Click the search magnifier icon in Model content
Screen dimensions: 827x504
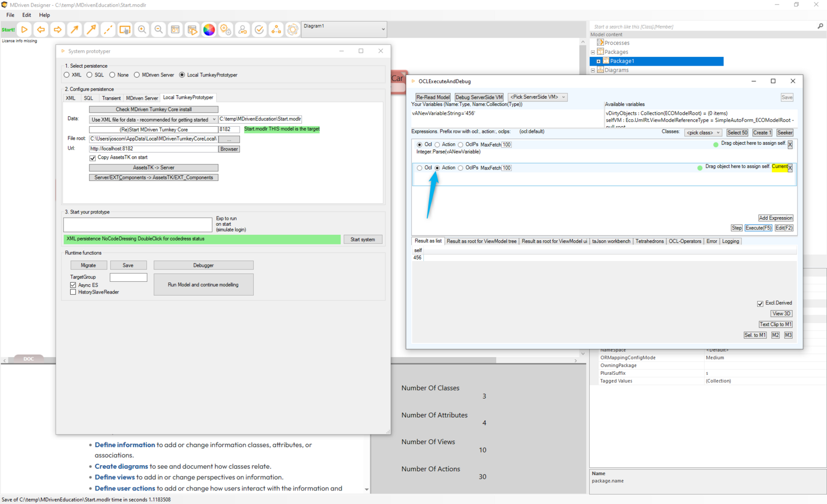pyautogui.click(x=820, y=26)
